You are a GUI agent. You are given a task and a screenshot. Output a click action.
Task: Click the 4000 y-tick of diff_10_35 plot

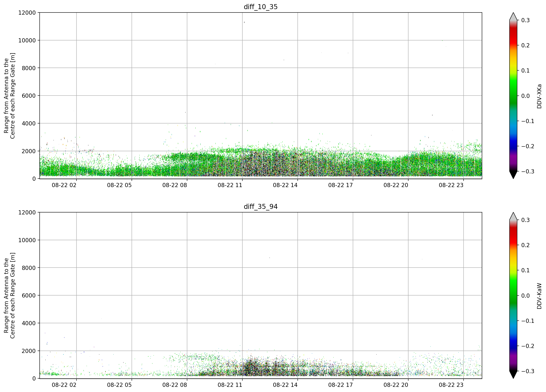29,123
